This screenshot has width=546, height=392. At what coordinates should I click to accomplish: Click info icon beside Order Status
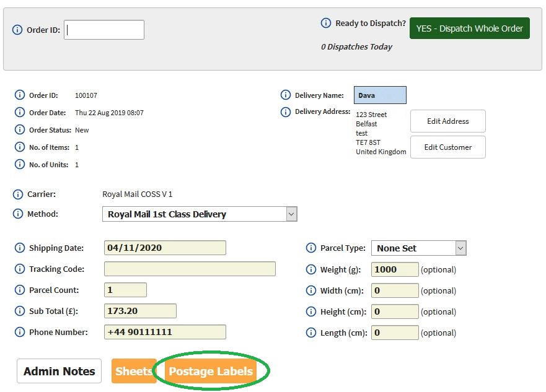coord(20,130)
